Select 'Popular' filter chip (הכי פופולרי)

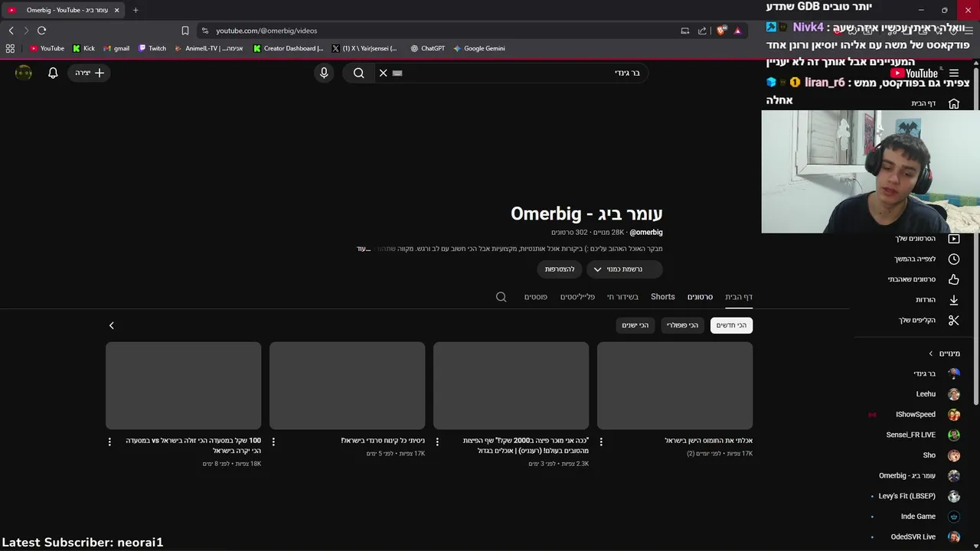[682, 325]
